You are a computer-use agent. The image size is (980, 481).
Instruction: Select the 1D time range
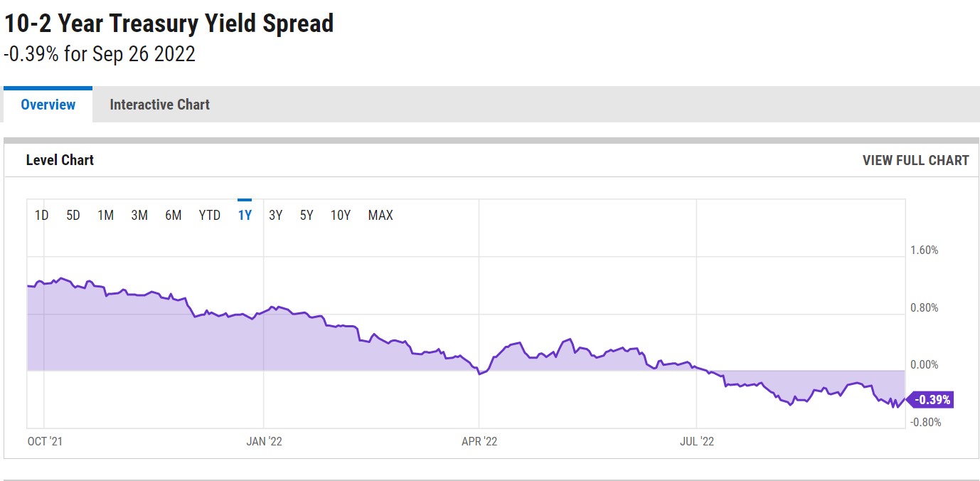pos(42,215)
